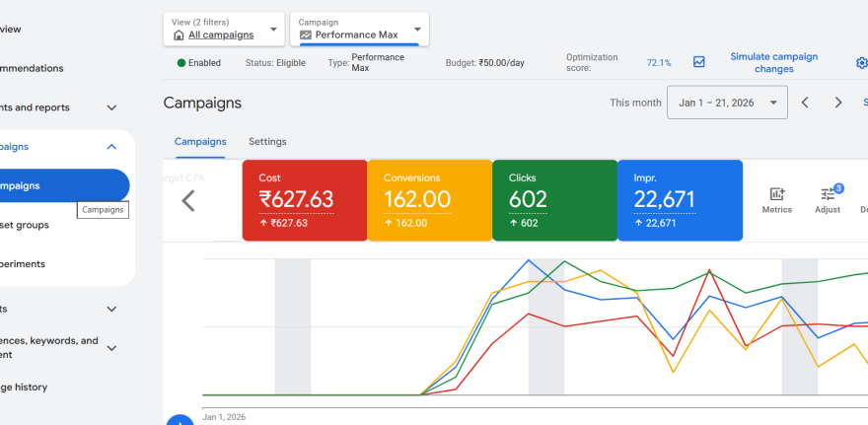
Task: Open the settings gear icon
Action: tap(861, 63)
